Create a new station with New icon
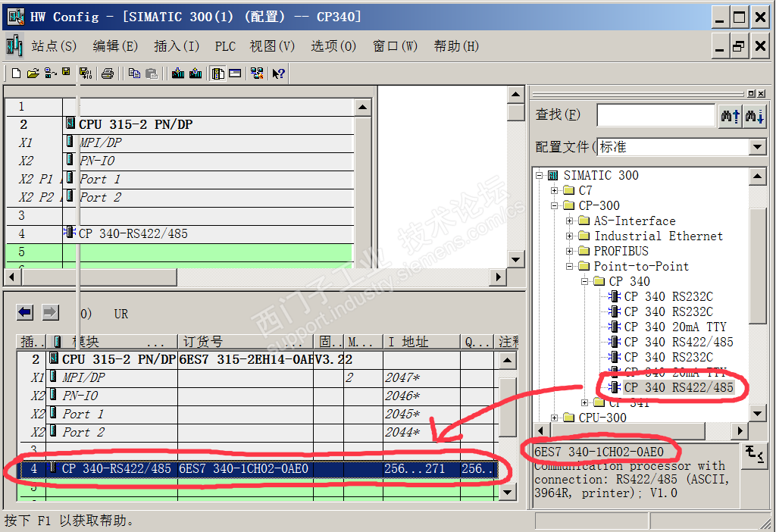This screenshot has height=532, width=776. 17,74
